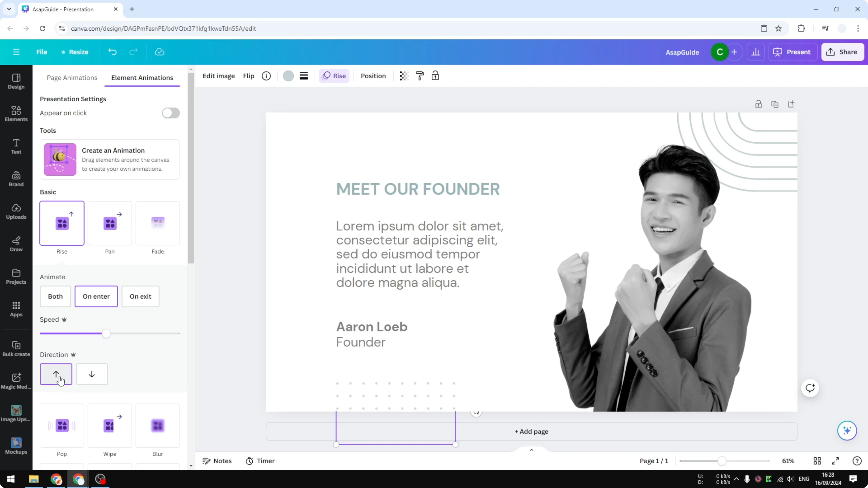Viewport: 868px width, 488px height.
Task: Select On exit animate option
Action: 141,296
